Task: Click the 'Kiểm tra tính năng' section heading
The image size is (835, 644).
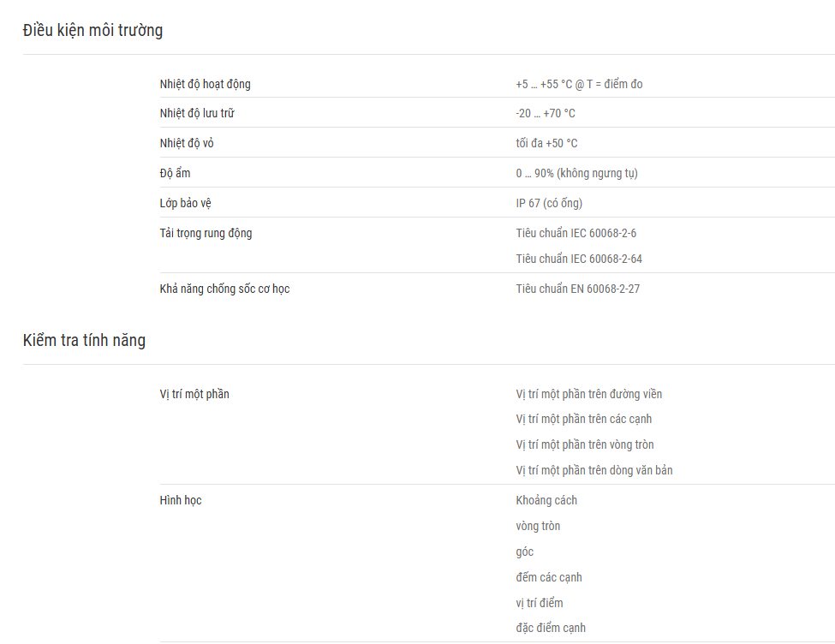Action: (x=84, y=340)
